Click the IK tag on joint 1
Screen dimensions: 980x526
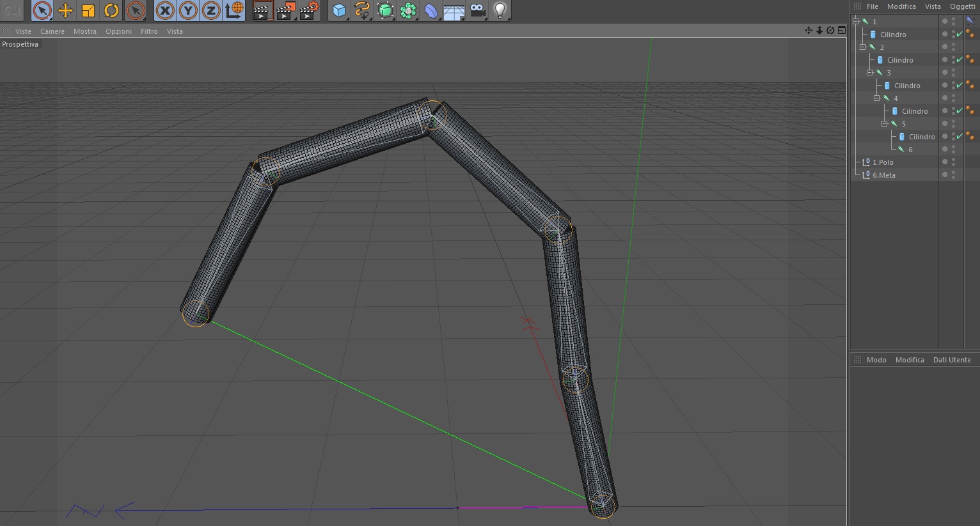point(970,21)
